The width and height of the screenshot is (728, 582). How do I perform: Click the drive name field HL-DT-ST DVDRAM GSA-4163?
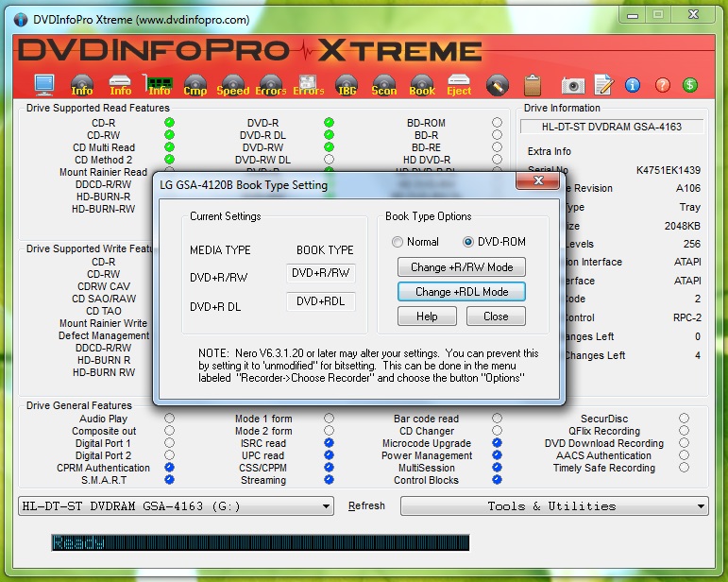point(612,127)
